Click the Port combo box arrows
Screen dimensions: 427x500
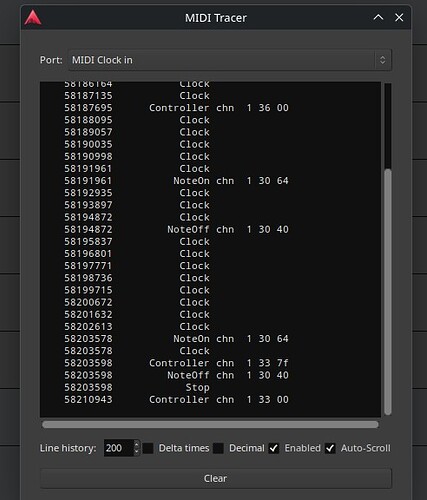click(382, 60)
